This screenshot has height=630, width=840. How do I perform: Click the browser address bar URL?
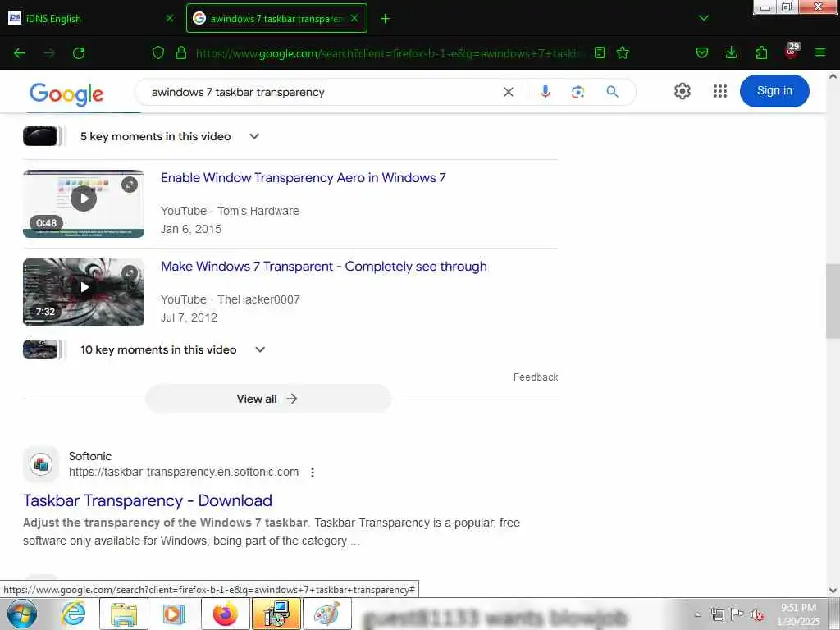(x=390, y=53)
